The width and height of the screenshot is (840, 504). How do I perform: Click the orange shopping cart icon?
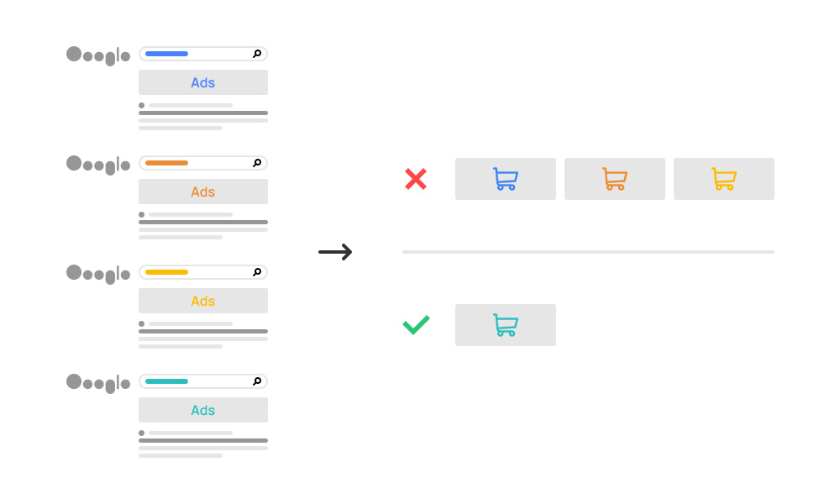tap(615, 179)
